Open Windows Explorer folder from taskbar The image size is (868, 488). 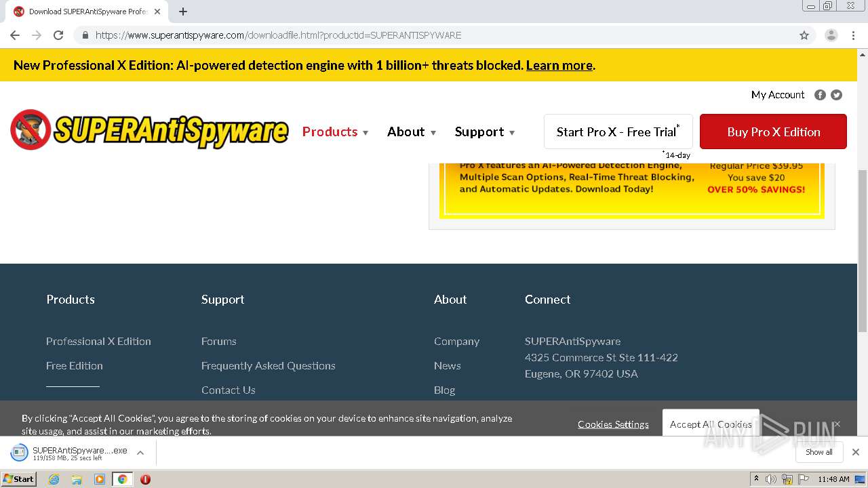coord(77,479)
